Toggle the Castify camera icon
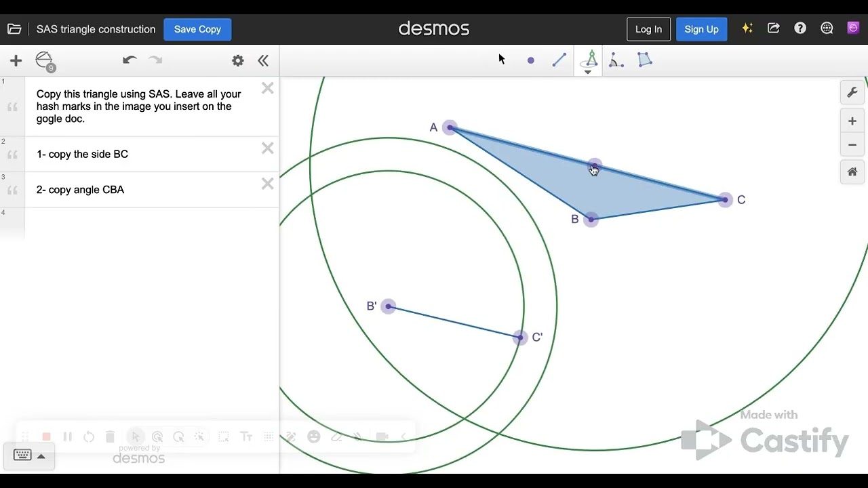Image resolution: width=868 pixels, height=488 pixels. (382, 437)
